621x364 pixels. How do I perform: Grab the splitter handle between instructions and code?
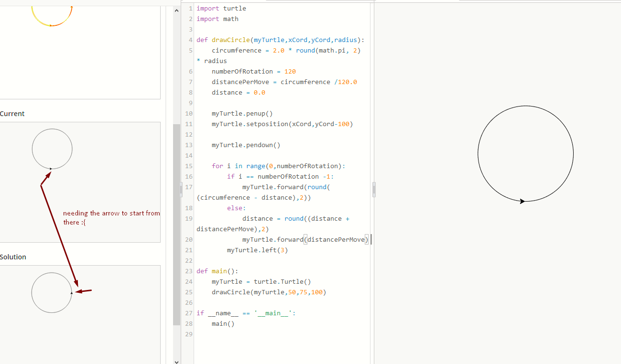coord(181,190)
